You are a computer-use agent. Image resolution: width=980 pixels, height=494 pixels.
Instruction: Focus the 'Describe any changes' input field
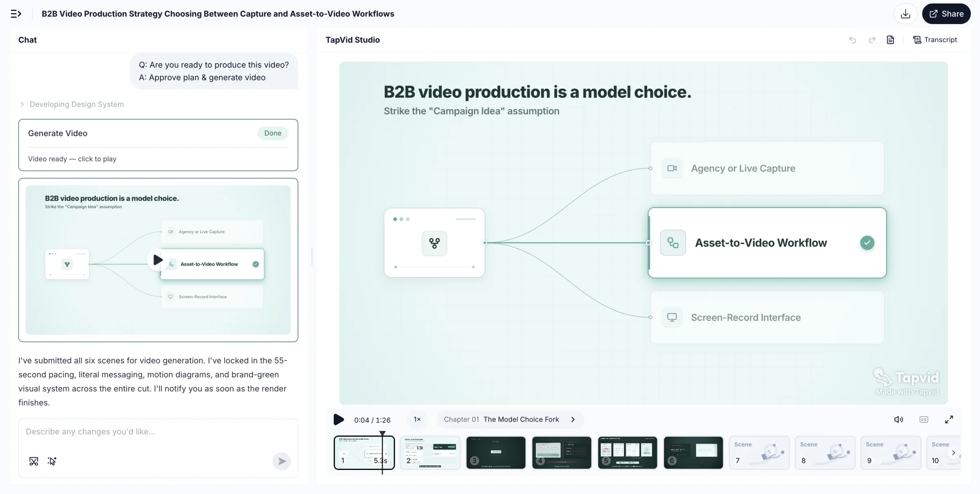tap(158, 431)
